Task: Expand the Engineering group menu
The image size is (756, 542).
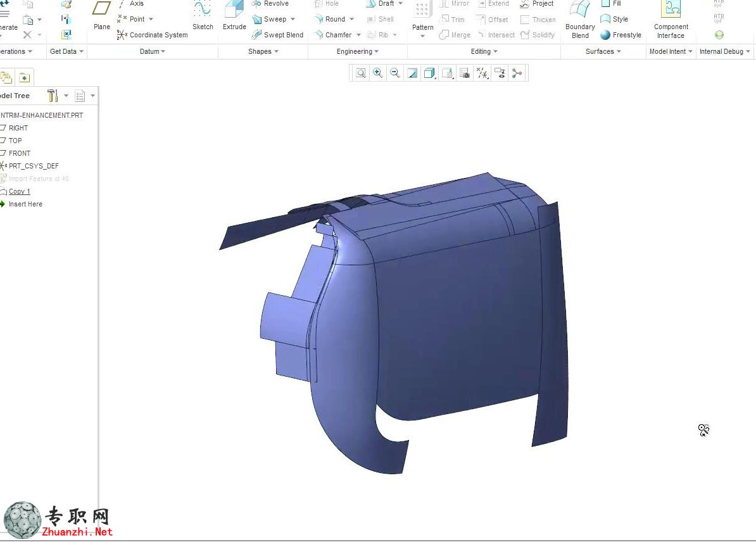Action: pyautogui.click(x=357, y=51)
